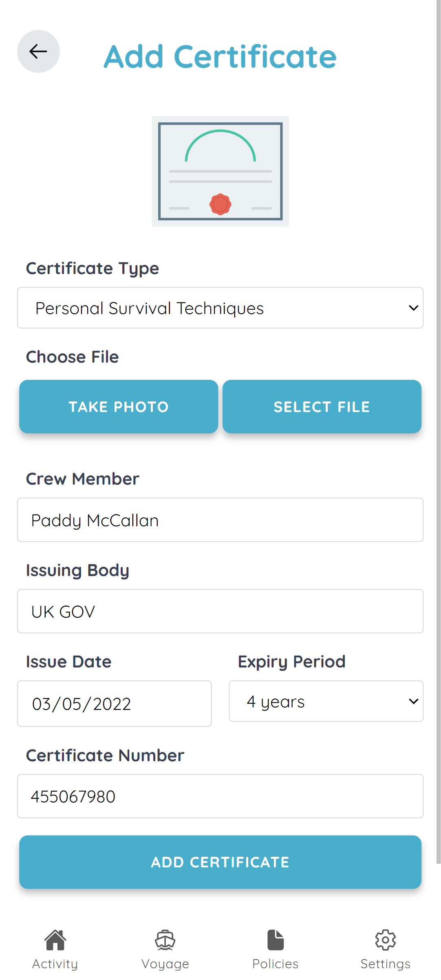The height and width of the screenshot is (980, 441).
Task: Click the Certificate Number field showing 455067980
Action: [220, 796]
